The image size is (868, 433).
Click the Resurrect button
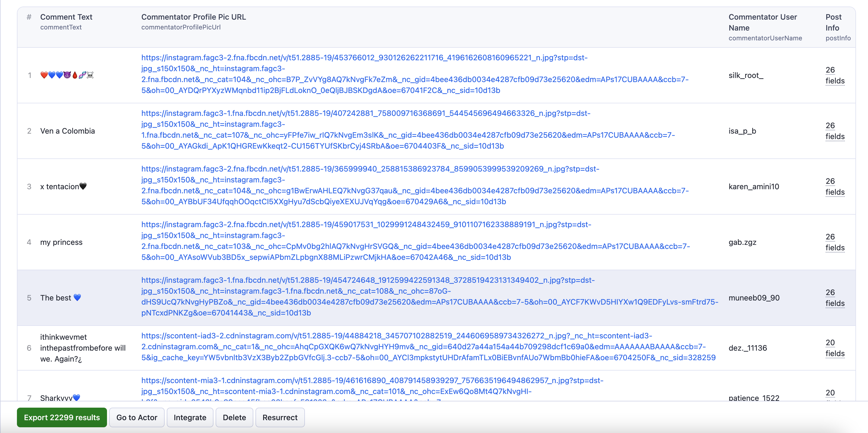(x=280, y=417)
